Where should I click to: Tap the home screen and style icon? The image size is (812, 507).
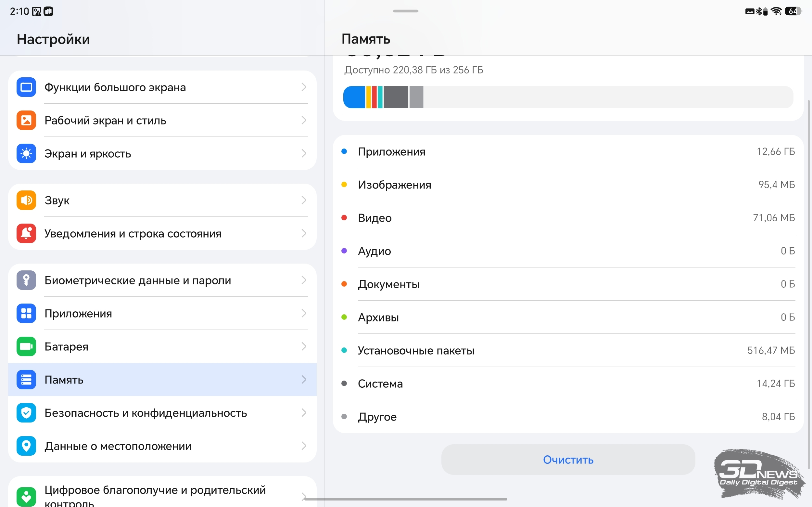tap(26, 120)
